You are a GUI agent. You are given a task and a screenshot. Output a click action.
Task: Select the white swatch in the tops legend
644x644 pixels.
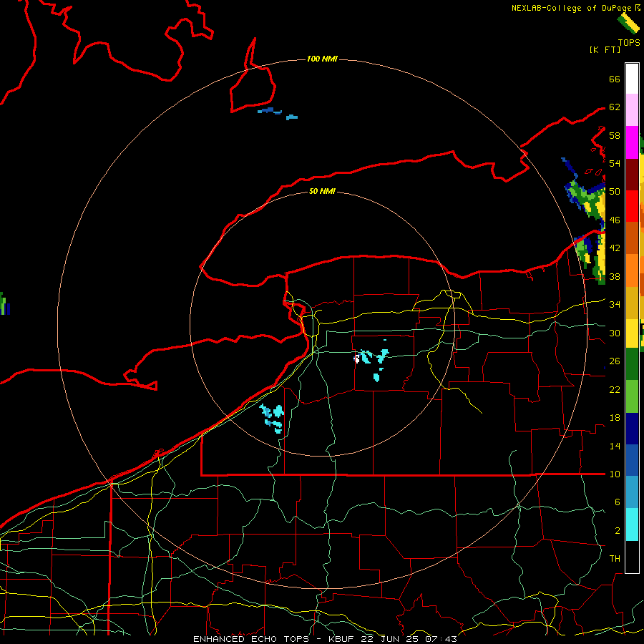pos(632,79)
